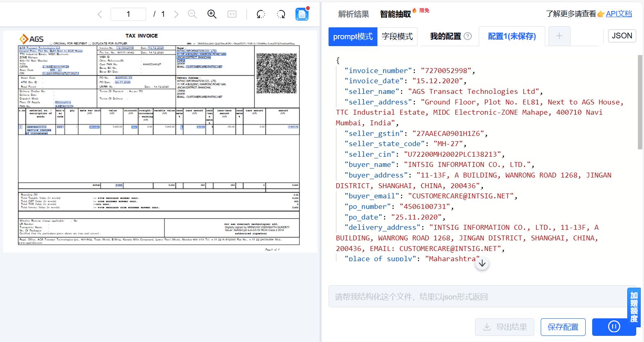Switch to 解析结果 tab

(353, 14)
